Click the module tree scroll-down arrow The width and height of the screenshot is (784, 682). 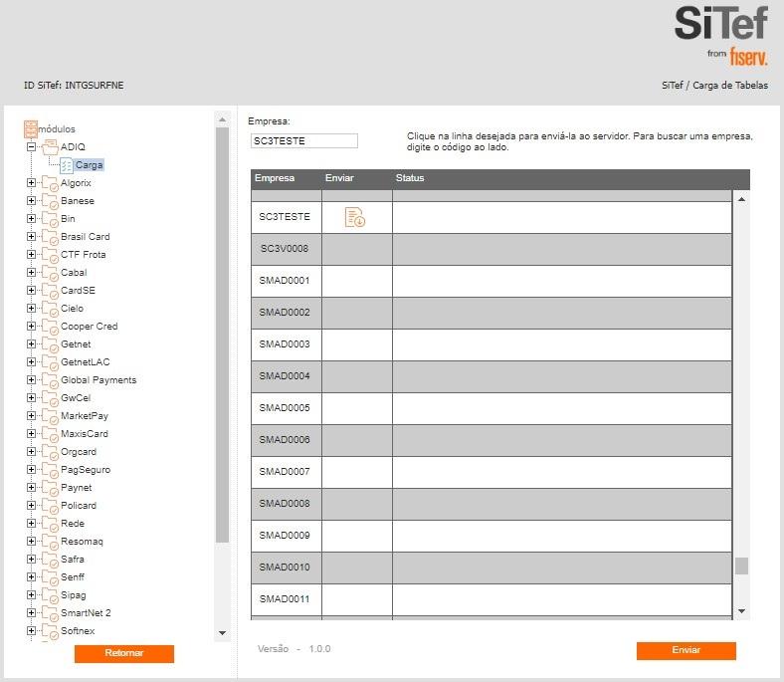pyautogui.click(x=222, y=632)
